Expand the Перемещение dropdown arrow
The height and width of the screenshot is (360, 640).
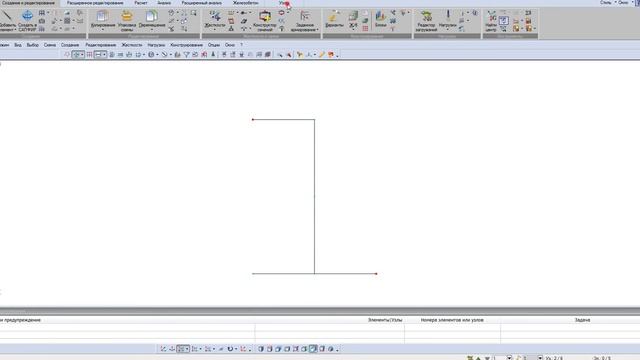152,30
